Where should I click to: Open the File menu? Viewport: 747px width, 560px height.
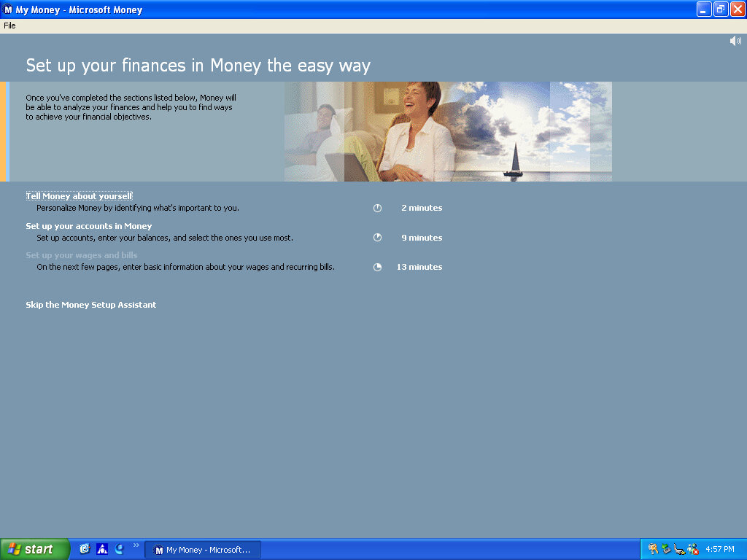[x=9, y=26]
